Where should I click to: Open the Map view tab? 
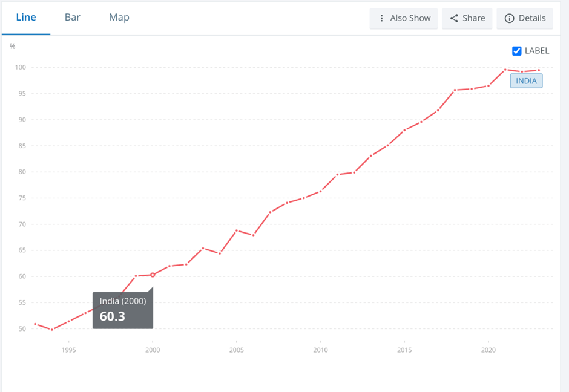[119, 18]
